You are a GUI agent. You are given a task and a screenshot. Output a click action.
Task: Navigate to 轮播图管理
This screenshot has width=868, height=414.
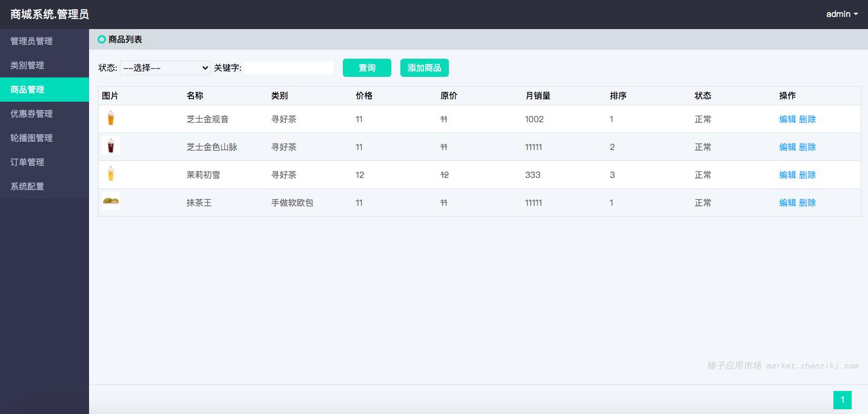coord(31,138)
